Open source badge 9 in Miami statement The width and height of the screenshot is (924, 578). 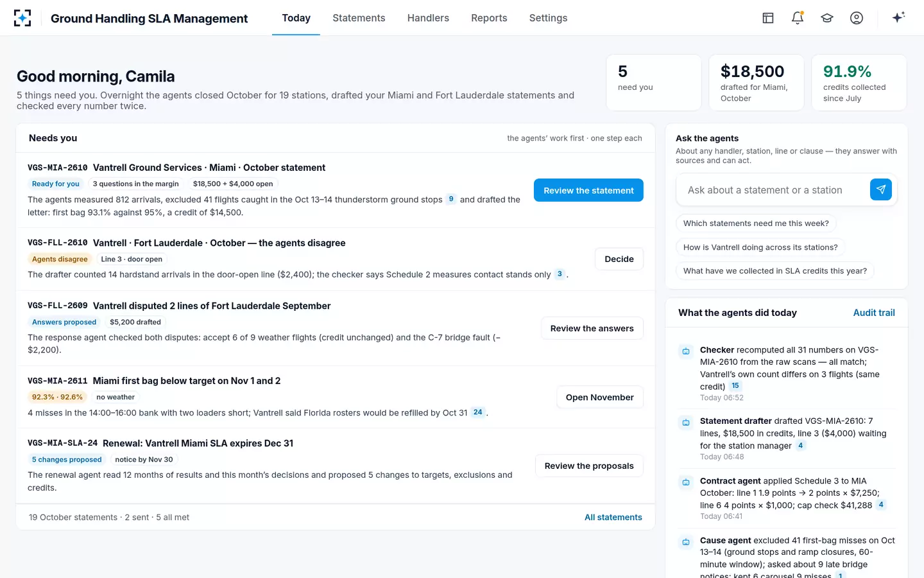(451, 199)
